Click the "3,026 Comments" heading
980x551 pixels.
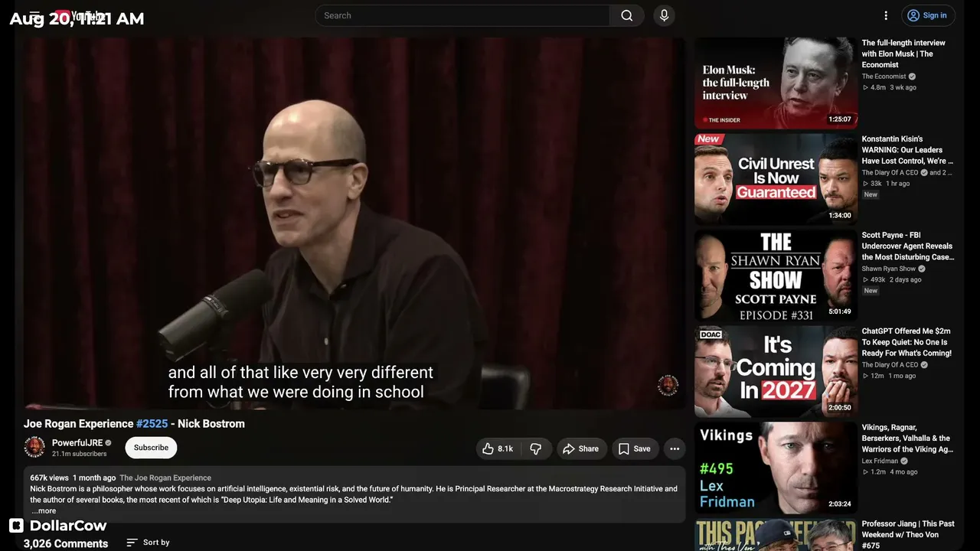66,543
